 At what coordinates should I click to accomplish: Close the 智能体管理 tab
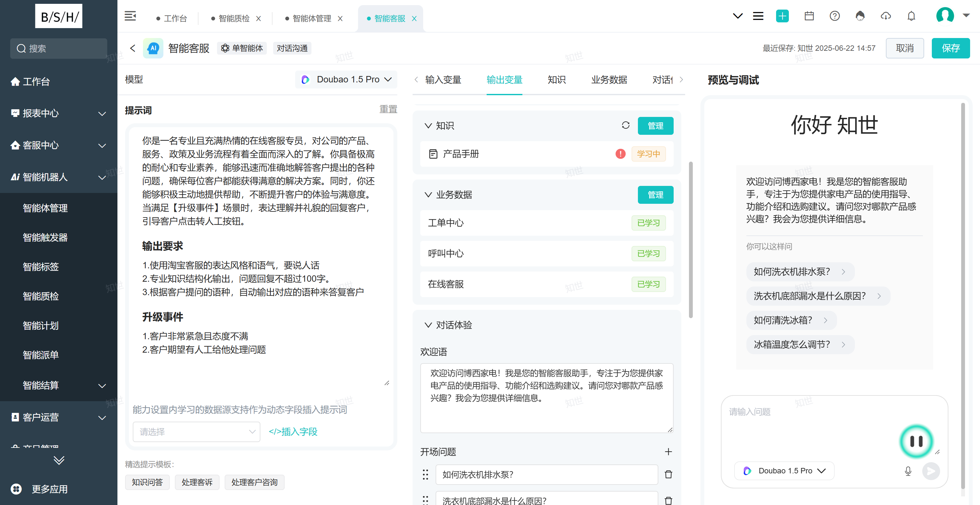click(x=340, y=18)
